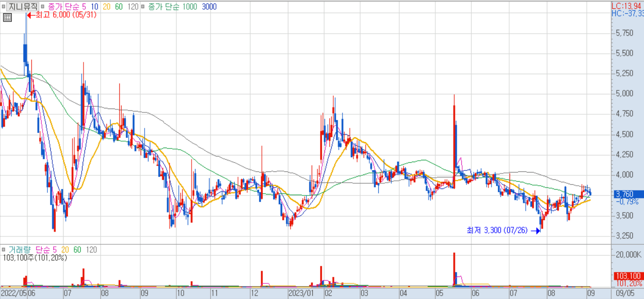Click the HC:-37.33 indicator
Screen dimensions: 644x299
pos(627,13)
